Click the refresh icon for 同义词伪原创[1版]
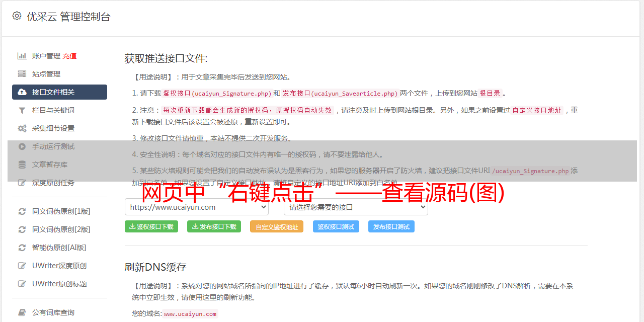Viewport: 644px width, 322px height. [22, 211]
